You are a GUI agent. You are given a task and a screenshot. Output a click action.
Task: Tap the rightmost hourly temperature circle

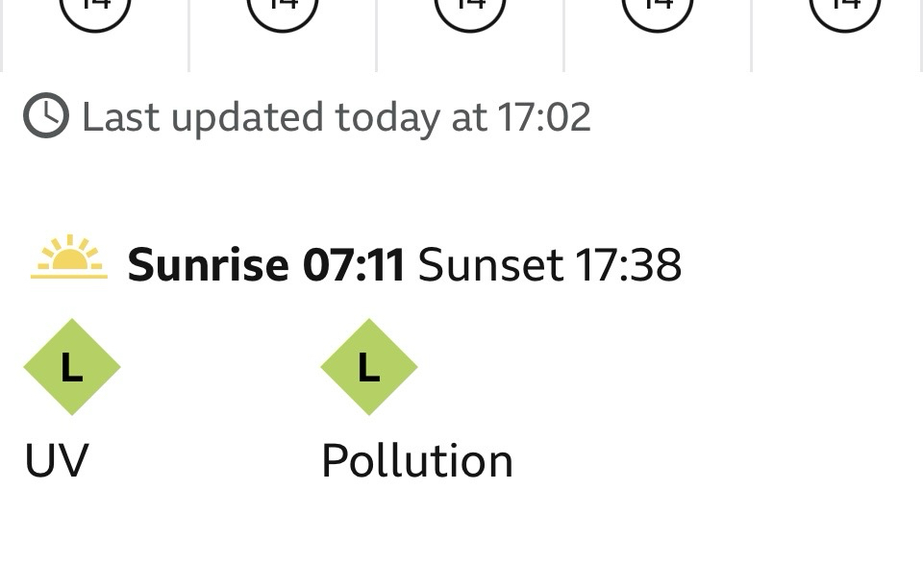tap(845, 12)
